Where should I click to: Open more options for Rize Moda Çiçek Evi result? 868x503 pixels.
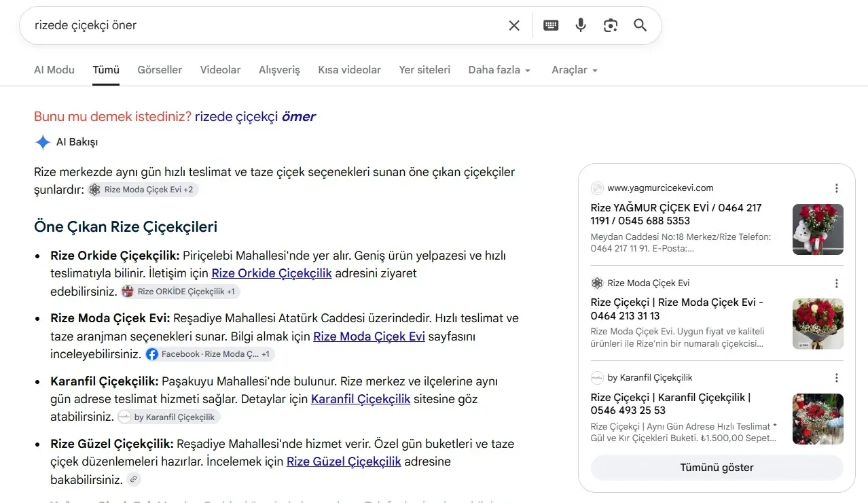pyautogui.click(x=837, y=283)
